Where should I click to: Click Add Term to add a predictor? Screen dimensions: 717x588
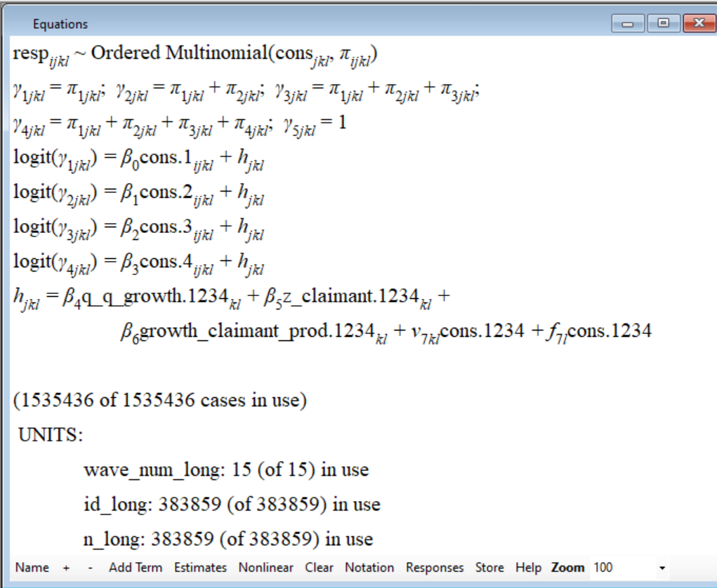135,567
